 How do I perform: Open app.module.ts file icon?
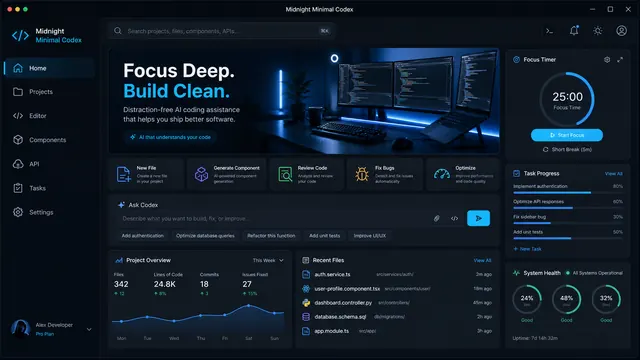306,331
